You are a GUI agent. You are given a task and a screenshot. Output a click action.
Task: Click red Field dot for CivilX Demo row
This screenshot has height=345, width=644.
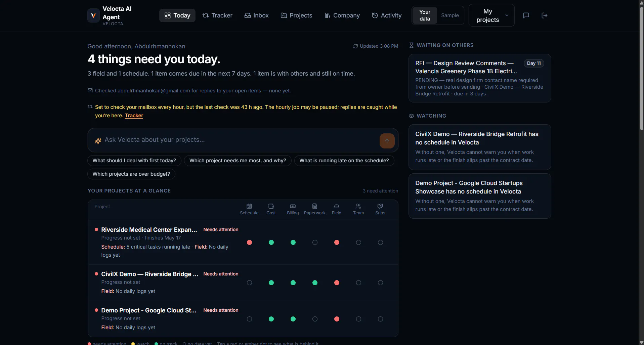[x=337, y=283]
